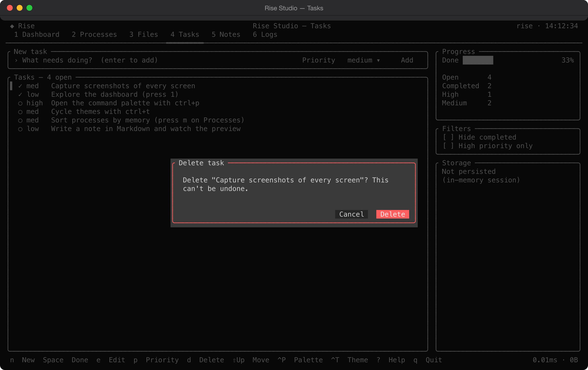Click the Add button for new task
The height and width of the screenshot is (370, 588).
point(407,60)
